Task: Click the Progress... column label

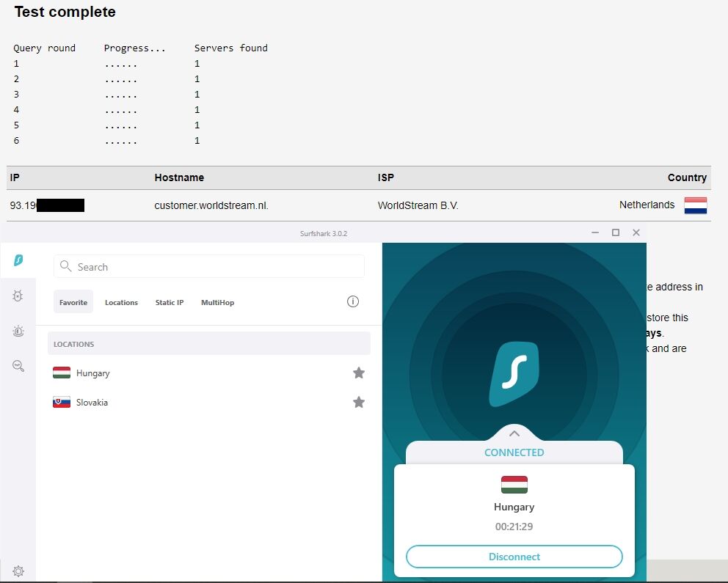Action: 134,48
